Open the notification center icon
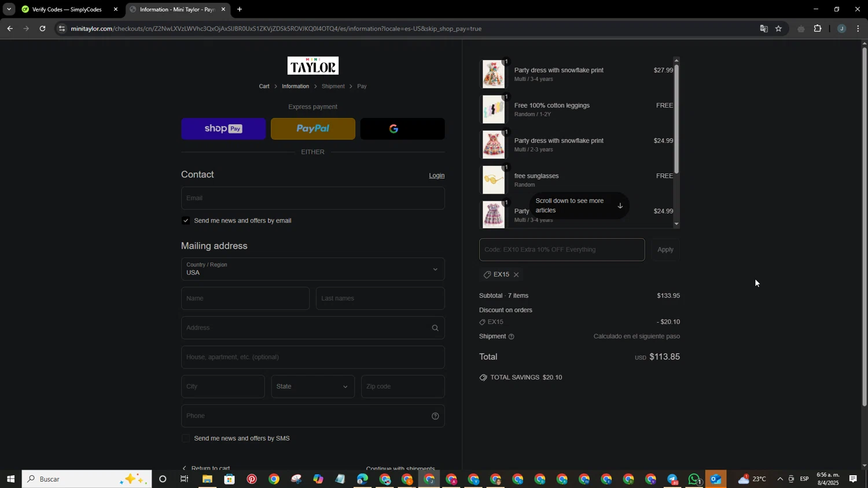 pyautogui.click(x=853, y=479)
